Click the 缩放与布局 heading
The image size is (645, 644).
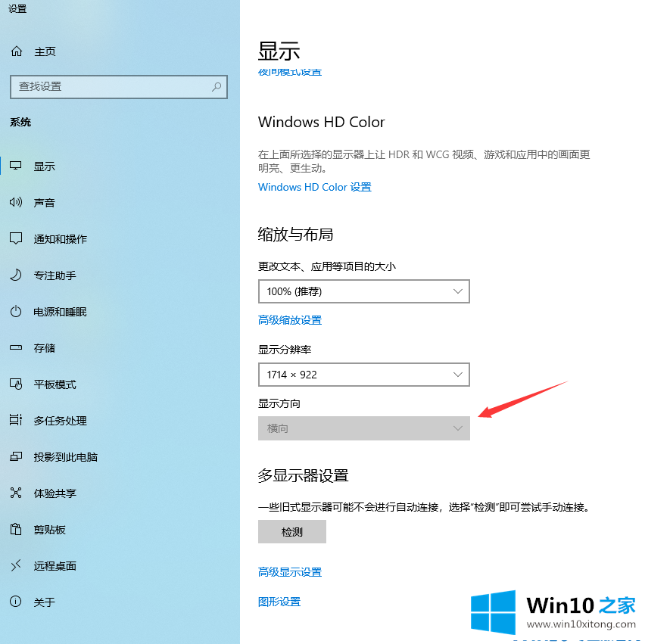295,234
